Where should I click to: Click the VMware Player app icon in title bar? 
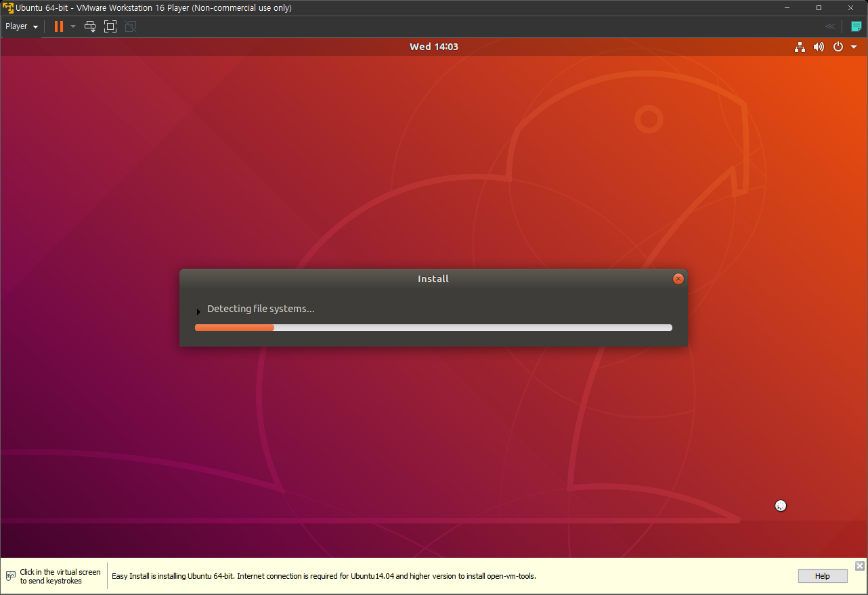[x=8, y=8]
